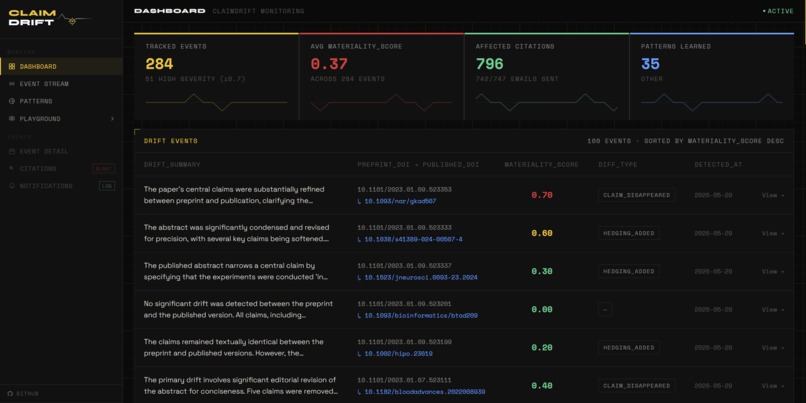Click summary starting 'The abstract was significantly condensed'
This screenshot has height=403, width=806.
[236, 233]
